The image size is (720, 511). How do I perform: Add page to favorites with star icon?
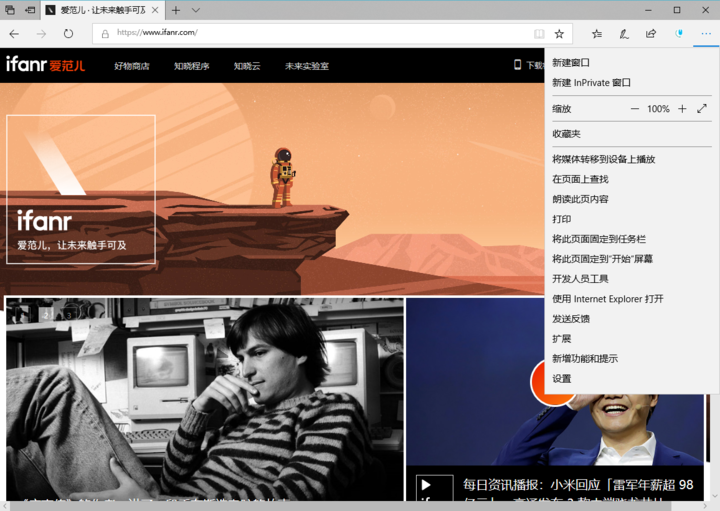click(x=559, y=33)
